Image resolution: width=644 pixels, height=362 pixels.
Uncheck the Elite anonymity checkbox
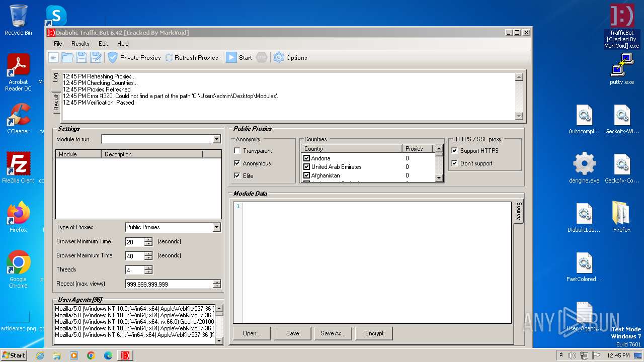237,176
